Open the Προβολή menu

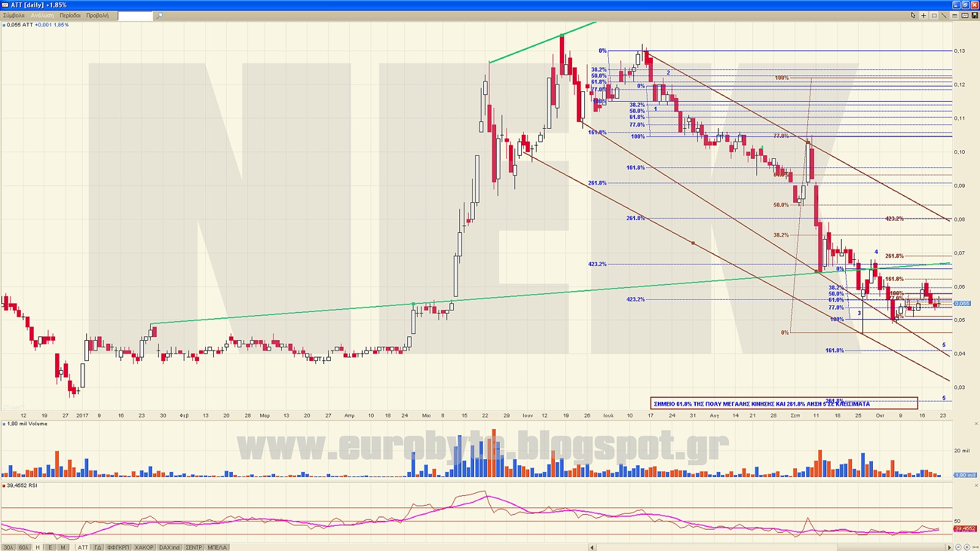[97, 15]
